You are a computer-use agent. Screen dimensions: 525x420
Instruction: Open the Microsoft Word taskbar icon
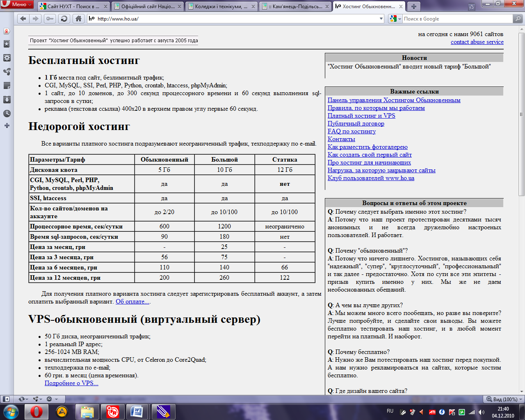pos(137,411)
